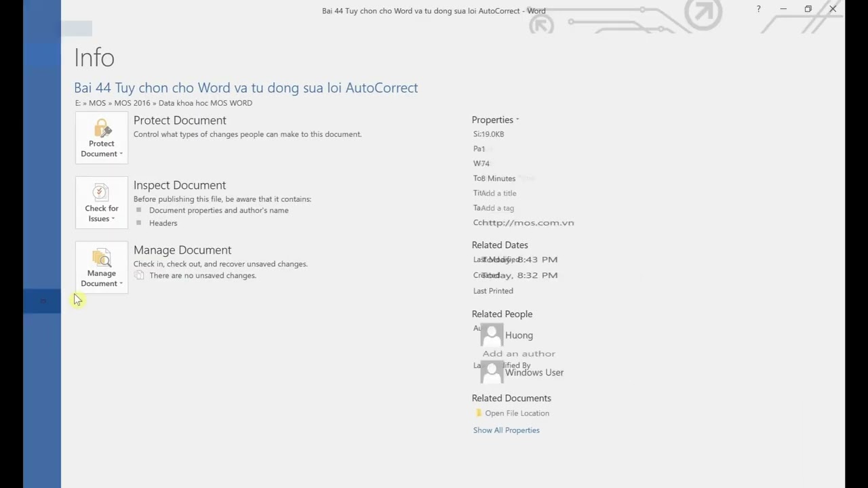Click the Manage Document heading text

click(182, 250)
